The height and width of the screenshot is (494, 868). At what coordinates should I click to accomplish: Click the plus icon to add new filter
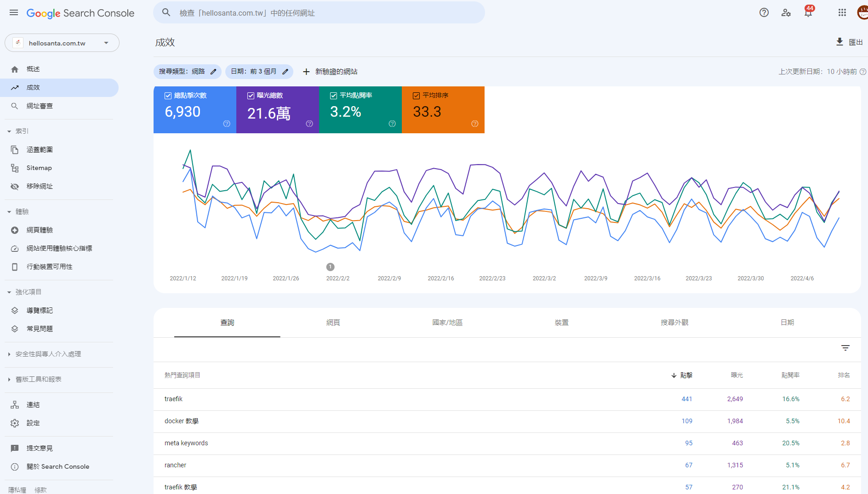tap(306, 72)
